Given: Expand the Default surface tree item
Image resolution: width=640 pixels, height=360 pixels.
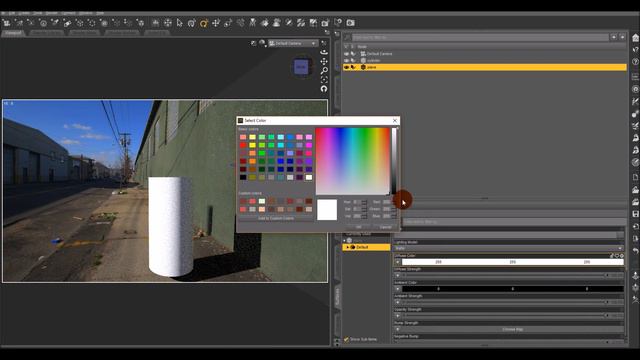Looking at the screenshot, I should click(x=347, y=247).
